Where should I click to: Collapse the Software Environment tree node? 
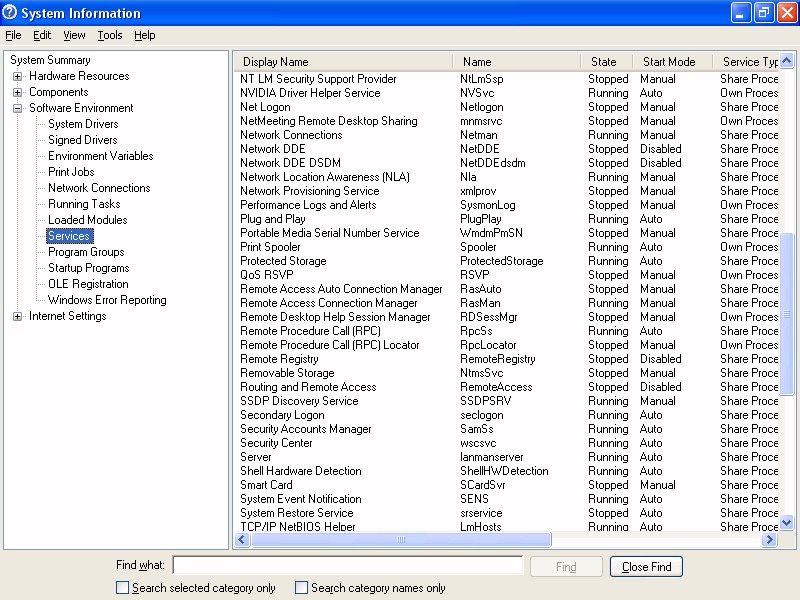click(x=18, y=108)
